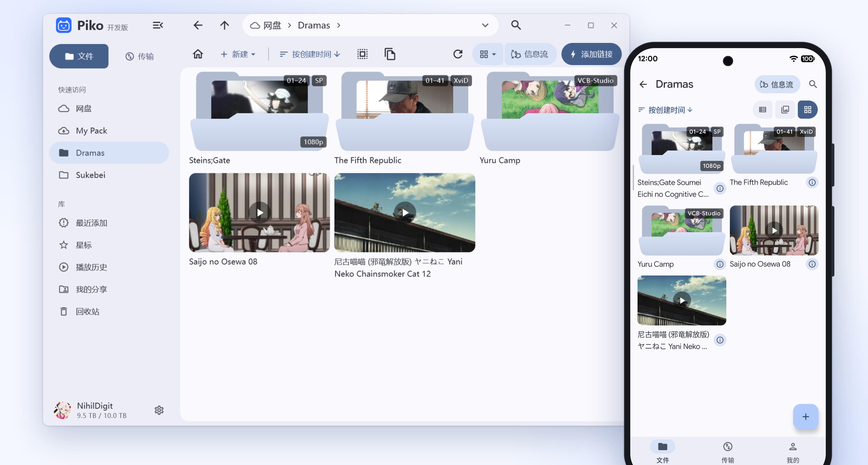The width and height of the screenshot is (868, 465).
Task: Open phone sort 按创建时间 selector
Action: click(x=665, y=110)
